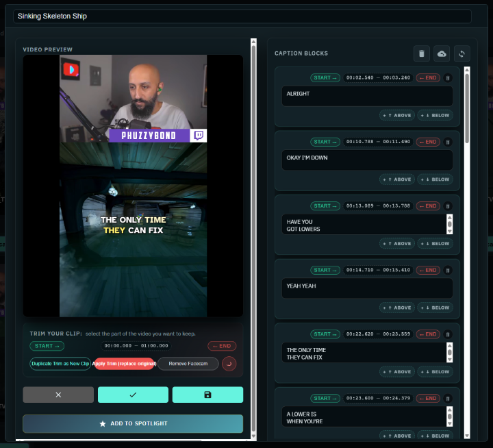
Task: Click the 00:22.620 – 00:23.559 timestamp
Action: 378,334
